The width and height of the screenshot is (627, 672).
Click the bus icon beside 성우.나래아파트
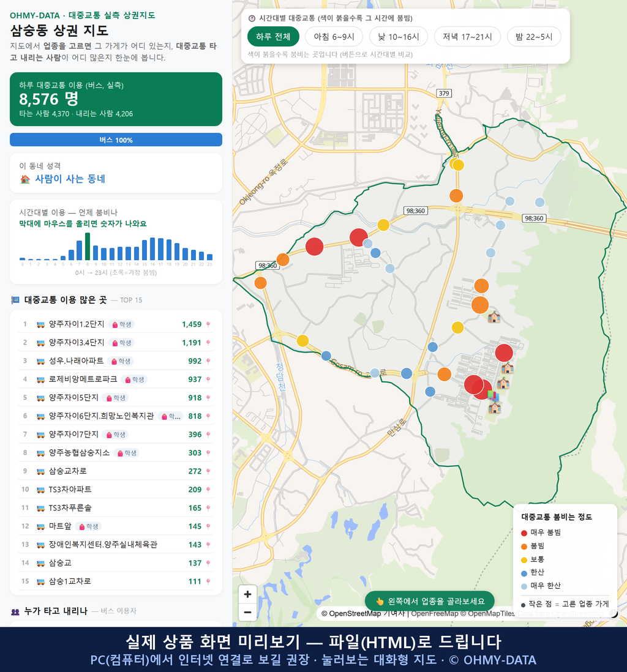(41, 361)
